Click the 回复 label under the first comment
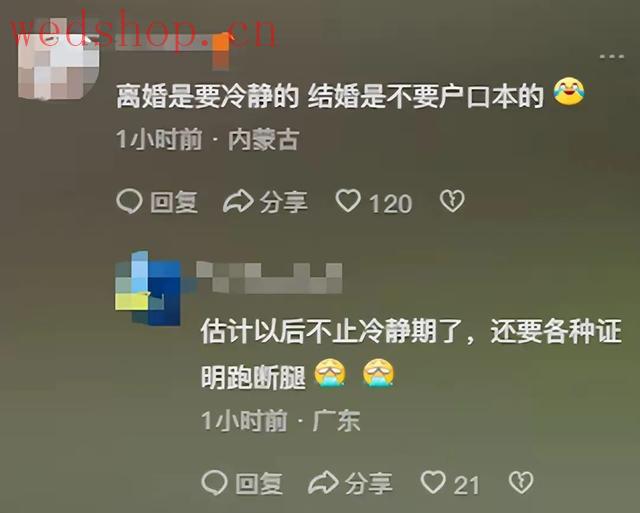Viewport: 640px width, 513px height. click(174, 202)
